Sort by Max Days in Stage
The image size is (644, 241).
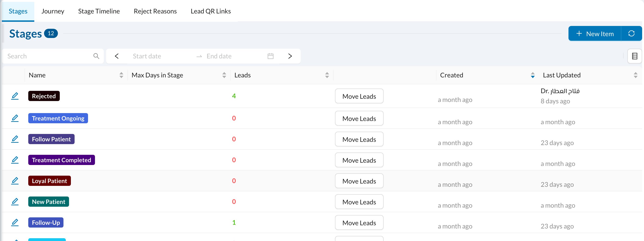point(224,75)
